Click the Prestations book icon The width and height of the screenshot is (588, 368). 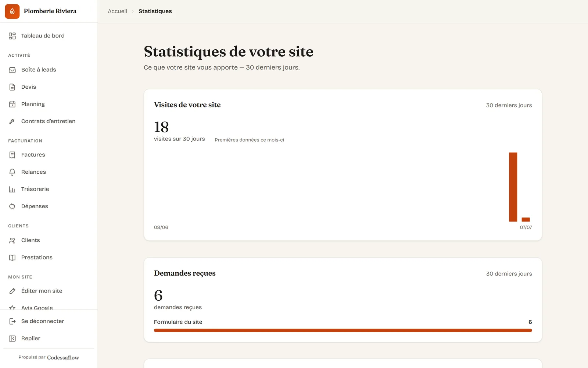pos(12,257)
